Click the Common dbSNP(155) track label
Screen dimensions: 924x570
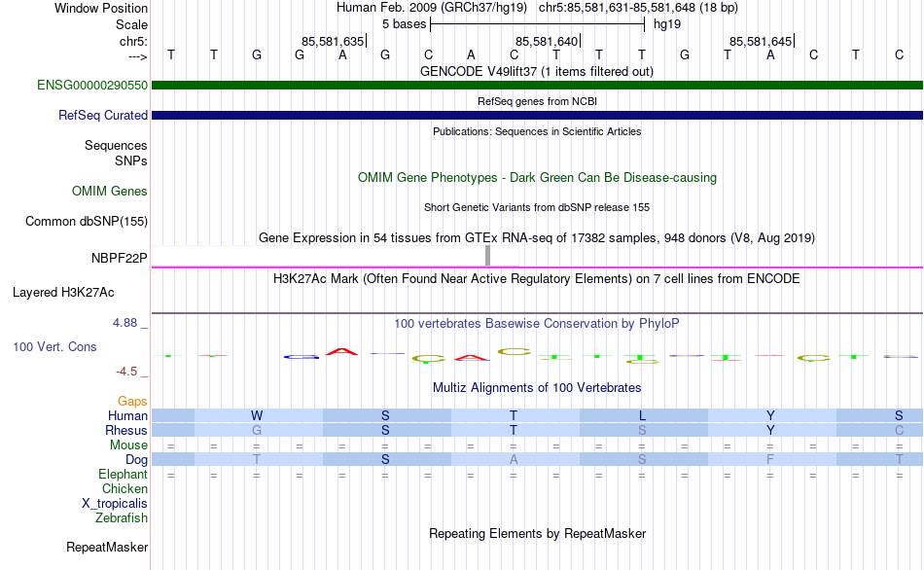click(x=86, y=221)
